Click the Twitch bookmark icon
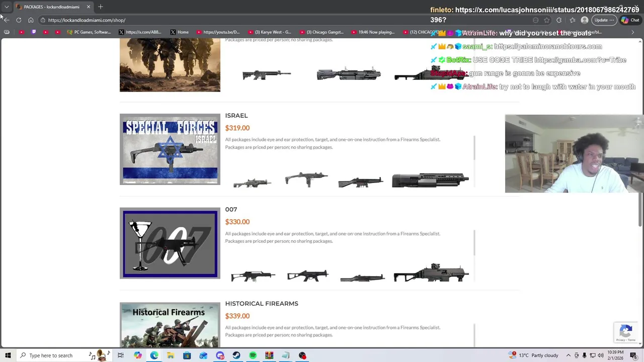Viewport: 644px width, 362px height. [34, 32]
